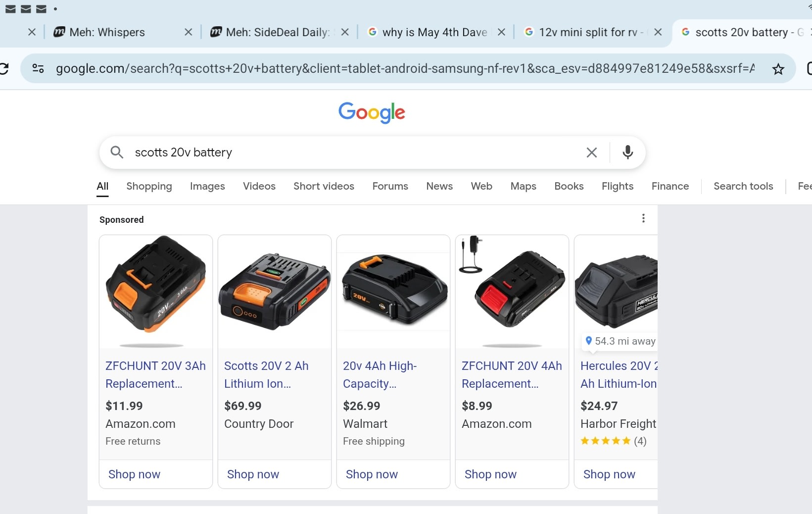The width and height of the screenshot is (812, 514).
Task: Click Shop now for the Walmart battery
Action: 372,474
